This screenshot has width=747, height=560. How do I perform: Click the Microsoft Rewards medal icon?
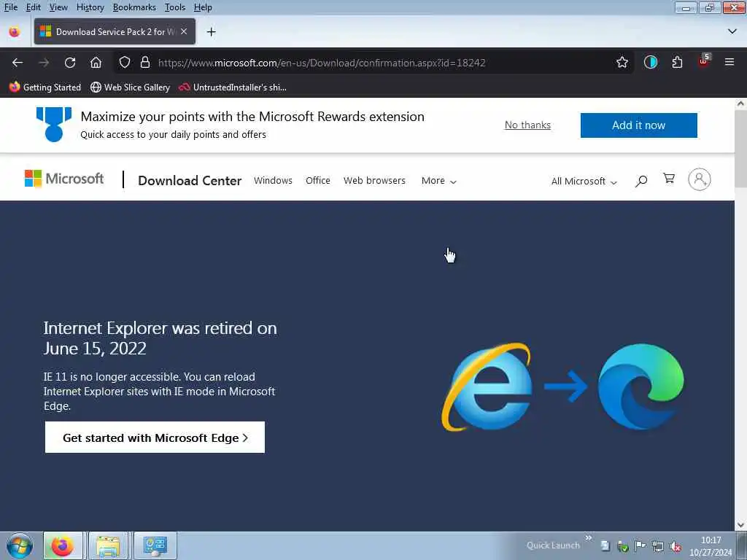[x=54, y=124]
